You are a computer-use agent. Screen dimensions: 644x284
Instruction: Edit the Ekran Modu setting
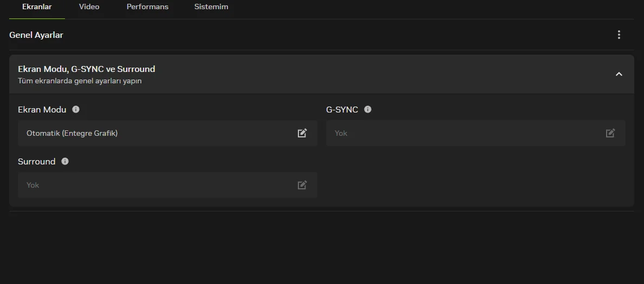(302, 133)
